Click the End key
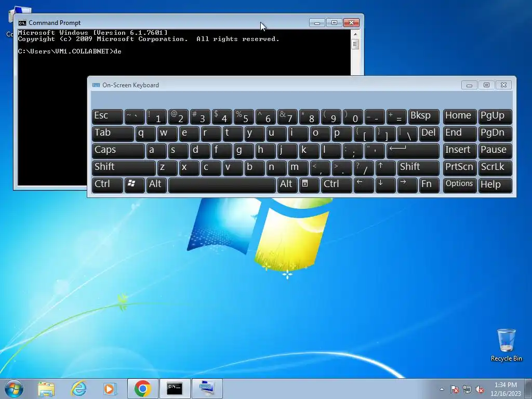The image size is (532, 399). (459, 134)
